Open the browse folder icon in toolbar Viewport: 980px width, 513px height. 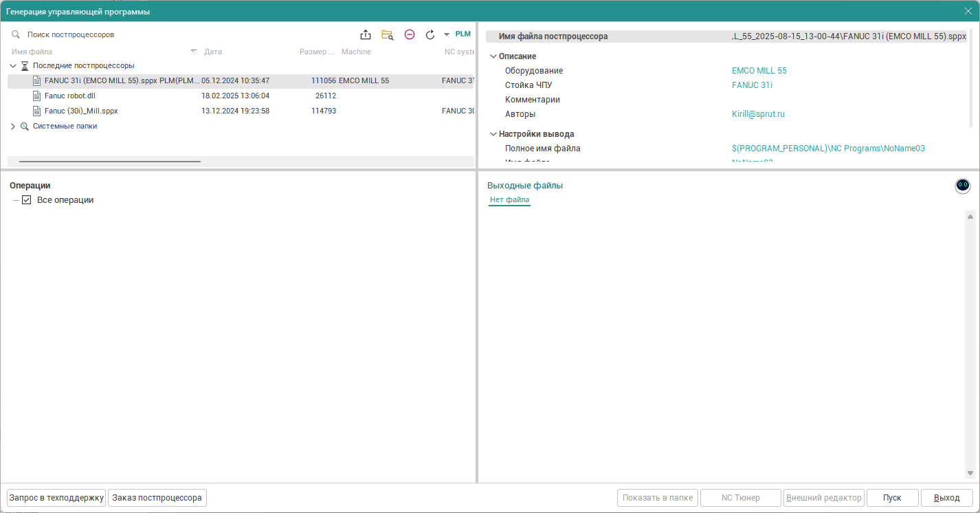[388, 34]
